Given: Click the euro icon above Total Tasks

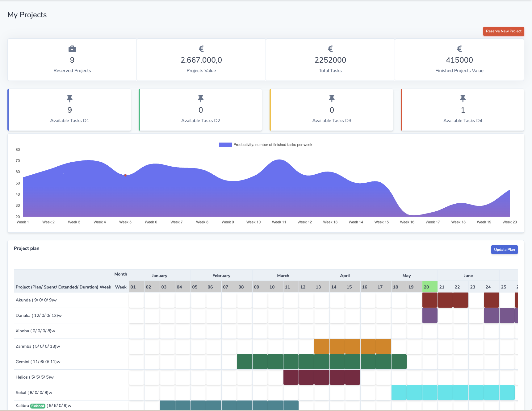Looking at the screenshot, I should (x=330, y=49).
